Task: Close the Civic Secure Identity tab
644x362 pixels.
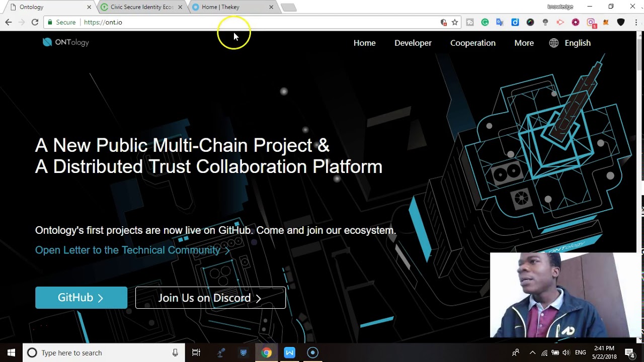Action: 180,7
